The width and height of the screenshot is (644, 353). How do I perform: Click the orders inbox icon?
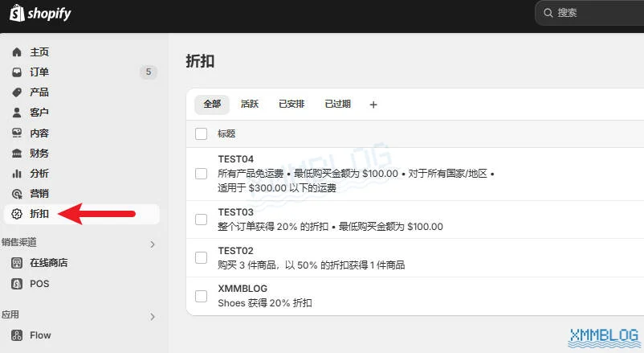17,72
